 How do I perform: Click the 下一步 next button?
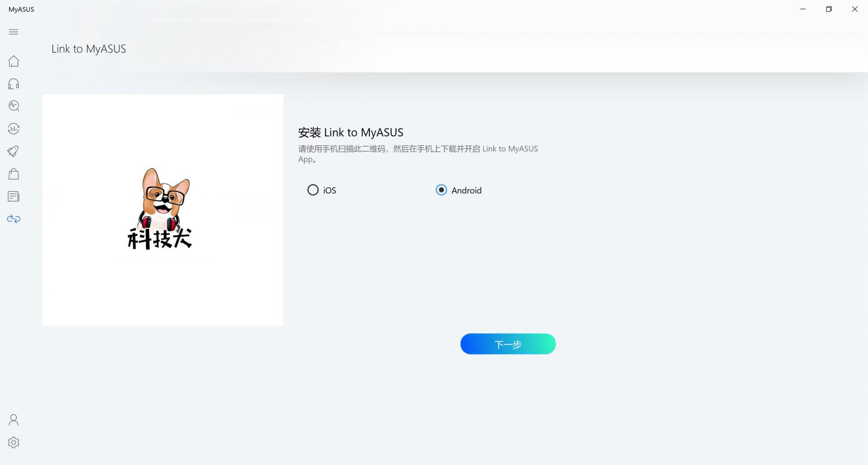(508, 344)
